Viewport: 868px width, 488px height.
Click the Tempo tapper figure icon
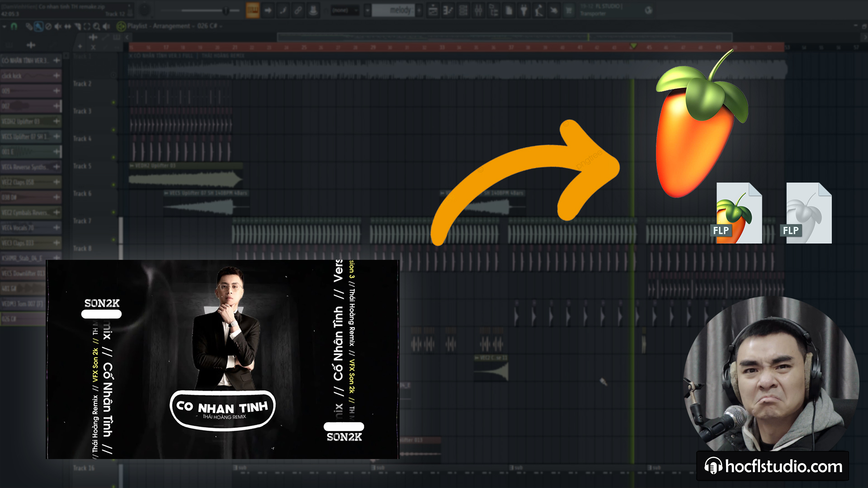point(539,10)
